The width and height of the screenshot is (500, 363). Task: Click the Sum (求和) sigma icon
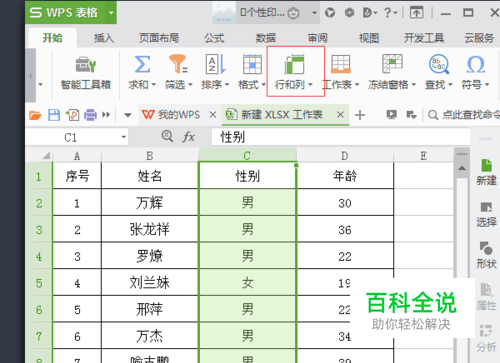[142, 64]
